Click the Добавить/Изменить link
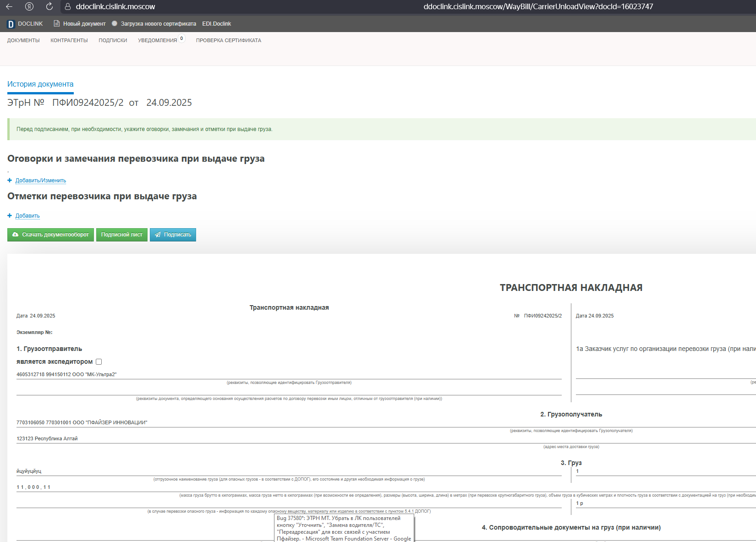Image resolution: width=756 pixels, height=542 pixels. pyautogui.click(x=41, y=181)
